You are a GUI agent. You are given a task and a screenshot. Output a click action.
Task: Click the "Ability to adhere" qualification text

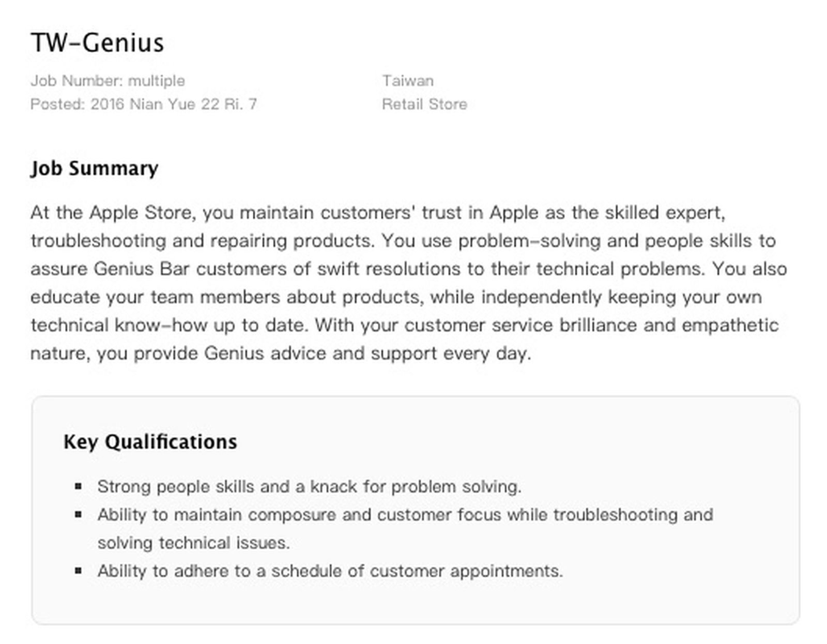pyautogui.click(x=330, y=571)
